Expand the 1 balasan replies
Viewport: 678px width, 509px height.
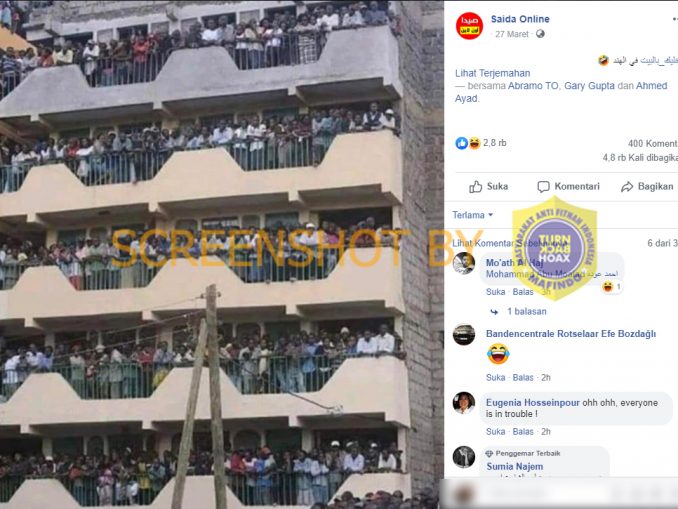click(527, 311)
